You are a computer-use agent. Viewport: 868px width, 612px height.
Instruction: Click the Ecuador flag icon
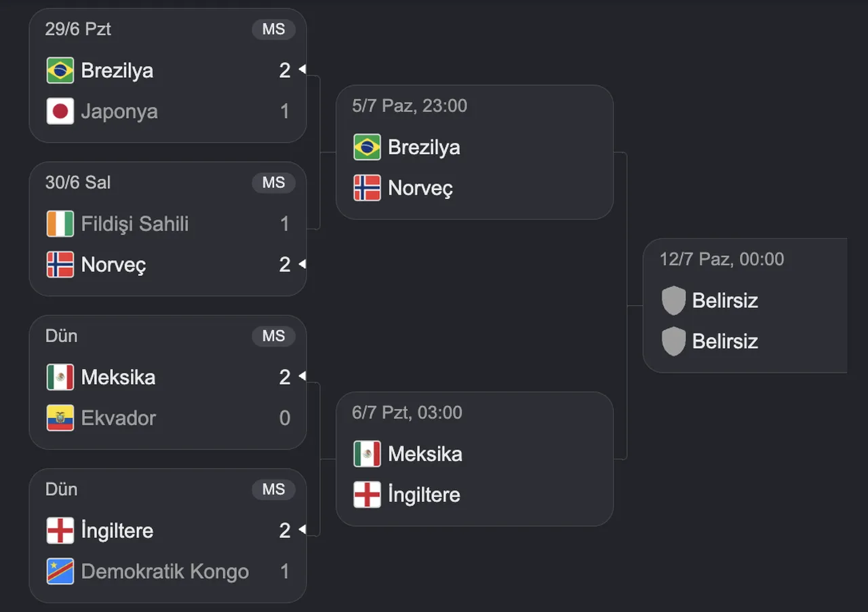pos(60,418)
